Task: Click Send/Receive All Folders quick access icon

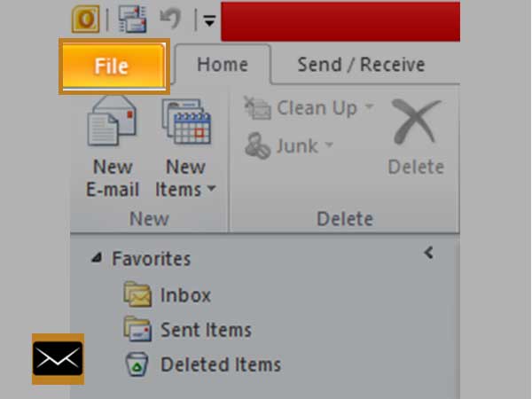Action: (x=133, y=19)
